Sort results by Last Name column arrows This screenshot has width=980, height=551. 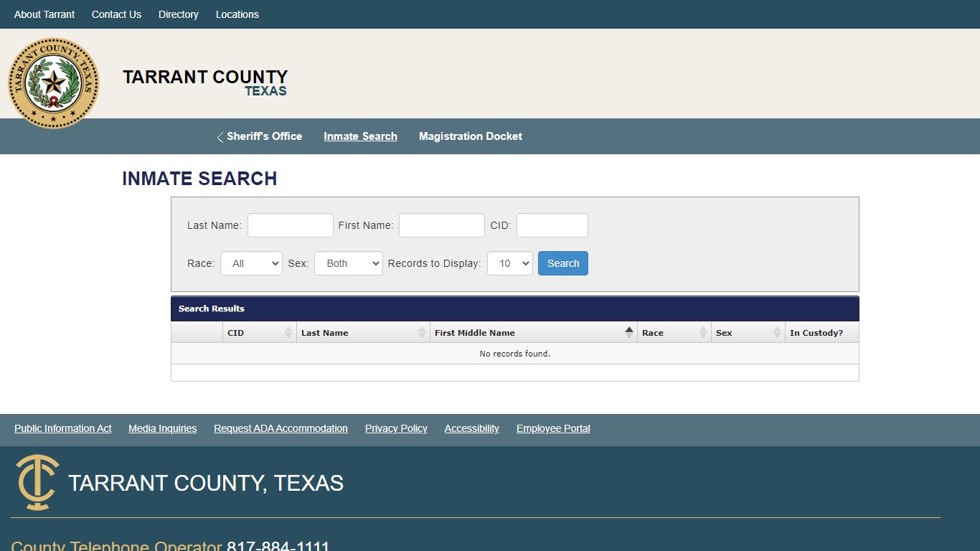tap(422, 332)
